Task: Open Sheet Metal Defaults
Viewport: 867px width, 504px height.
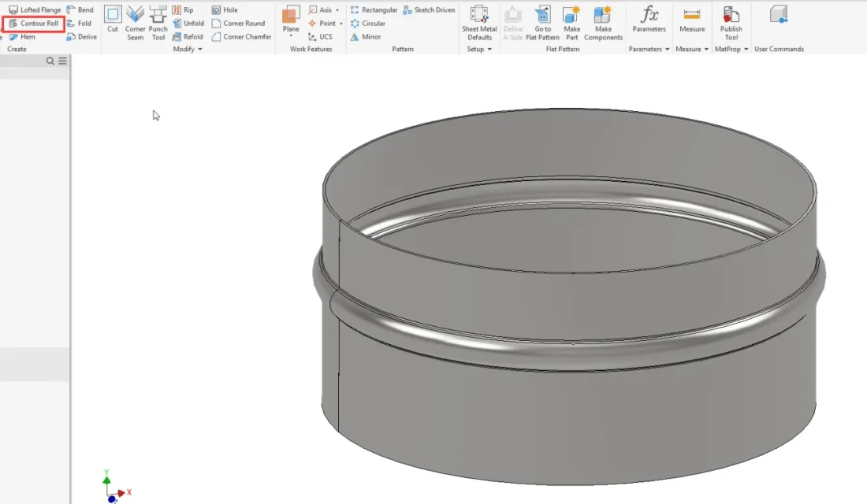Action: pyautogui.click(x=479, y=23)
